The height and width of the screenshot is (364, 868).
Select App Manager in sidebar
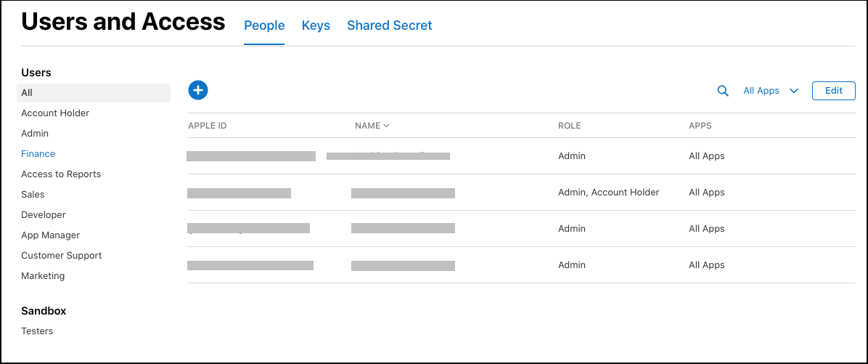pyautogui.click(x=51, y=235)
